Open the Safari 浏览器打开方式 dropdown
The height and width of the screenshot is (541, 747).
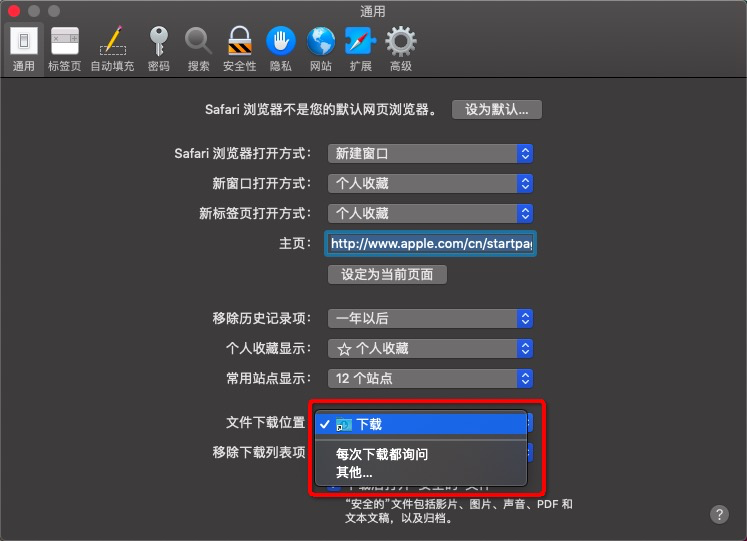[430, 154]
